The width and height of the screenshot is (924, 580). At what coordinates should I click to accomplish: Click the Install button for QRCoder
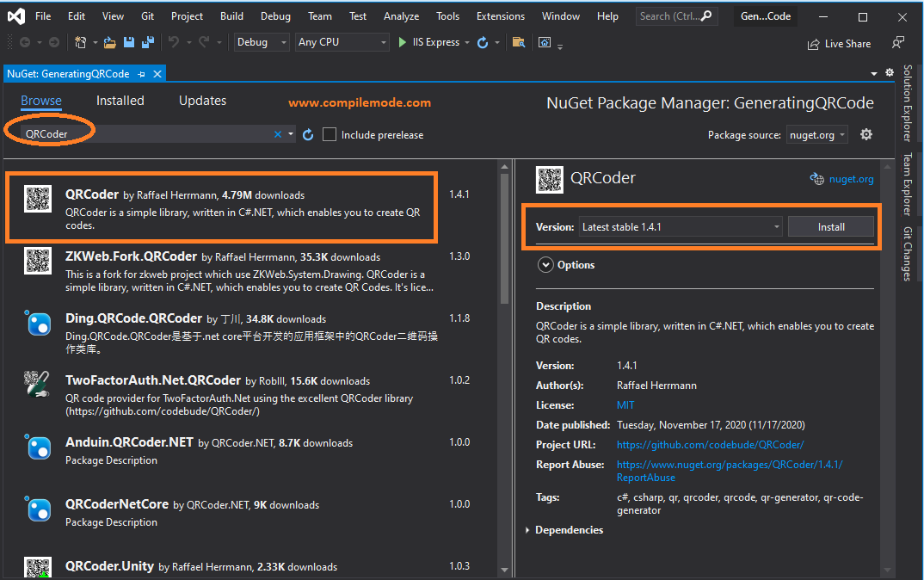pyautogui.click(x=831, y=226)
